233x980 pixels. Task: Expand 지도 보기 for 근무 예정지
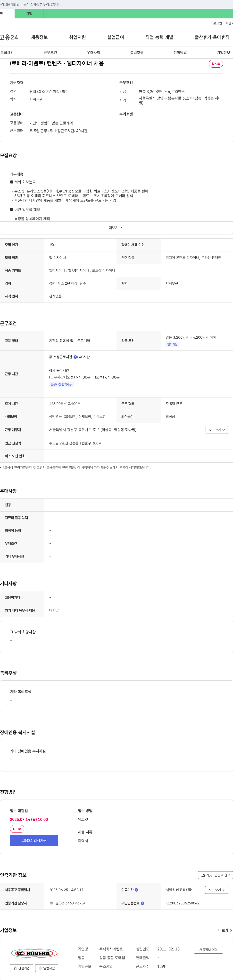pos(216,429)
